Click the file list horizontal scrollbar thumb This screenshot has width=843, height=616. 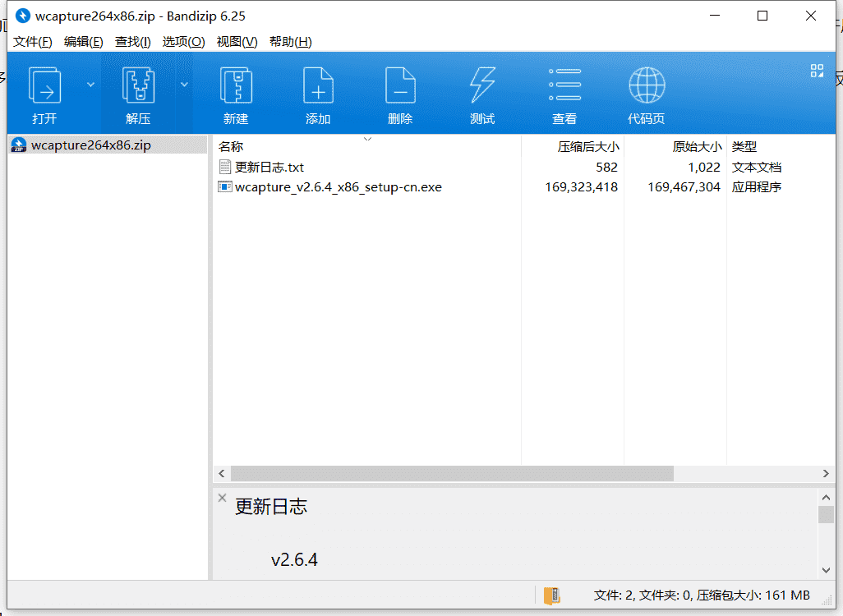pos(452,474)
